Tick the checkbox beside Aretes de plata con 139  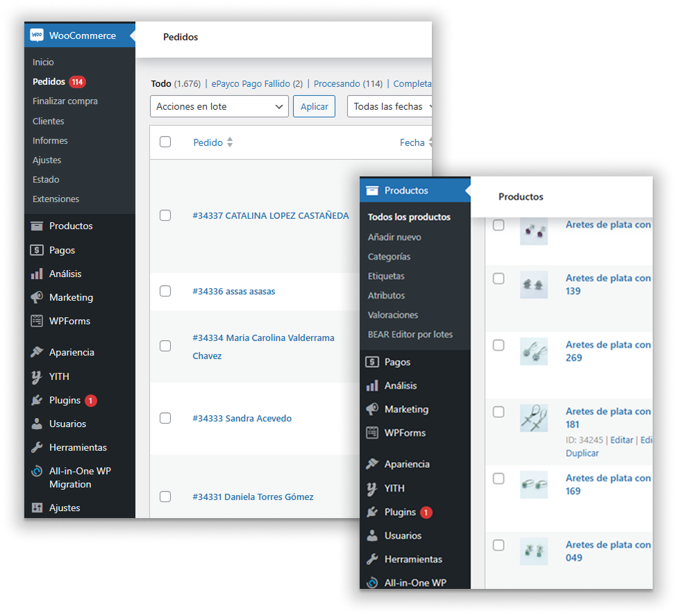tap(498, 278)
